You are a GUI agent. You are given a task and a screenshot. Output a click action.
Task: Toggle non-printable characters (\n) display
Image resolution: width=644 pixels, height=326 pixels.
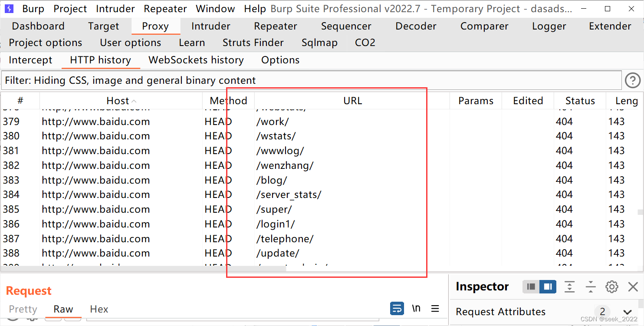pyautogui.click(x=416, y=309)
